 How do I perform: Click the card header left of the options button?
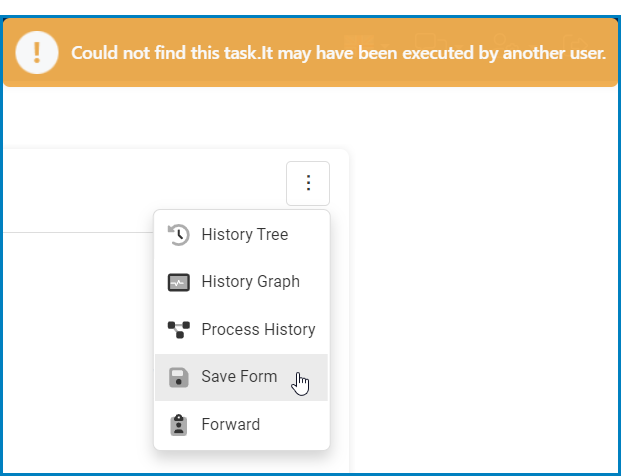[x=140, y=185]
